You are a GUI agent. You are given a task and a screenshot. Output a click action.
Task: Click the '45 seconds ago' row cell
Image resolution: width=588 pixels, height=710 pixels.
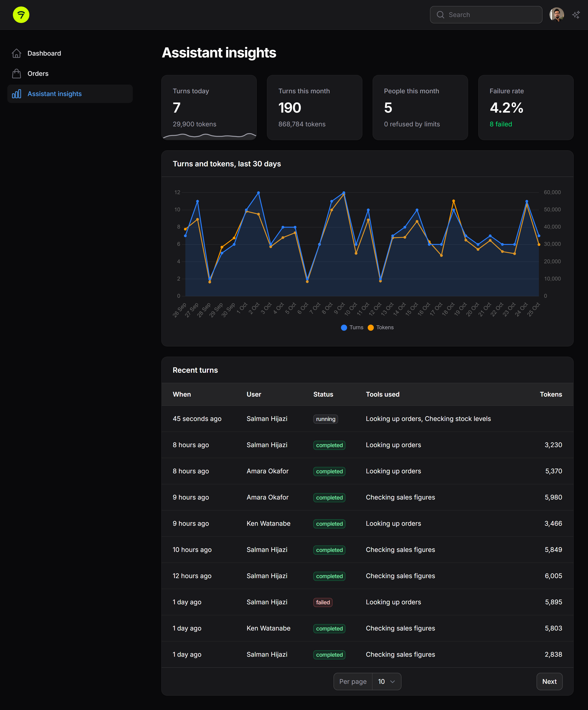click(197, 419)
